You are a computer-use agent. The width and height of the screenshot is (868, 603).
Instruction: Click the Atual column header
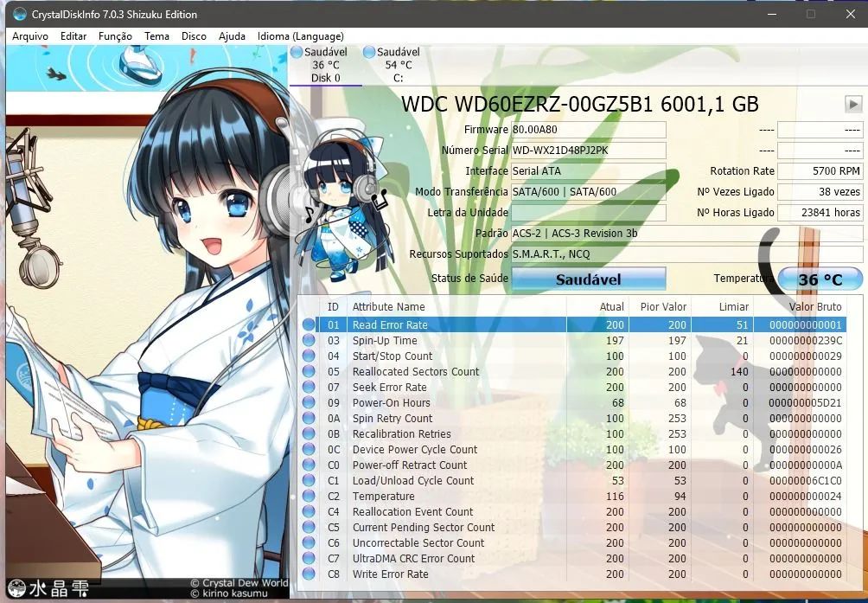click(598, 307)
